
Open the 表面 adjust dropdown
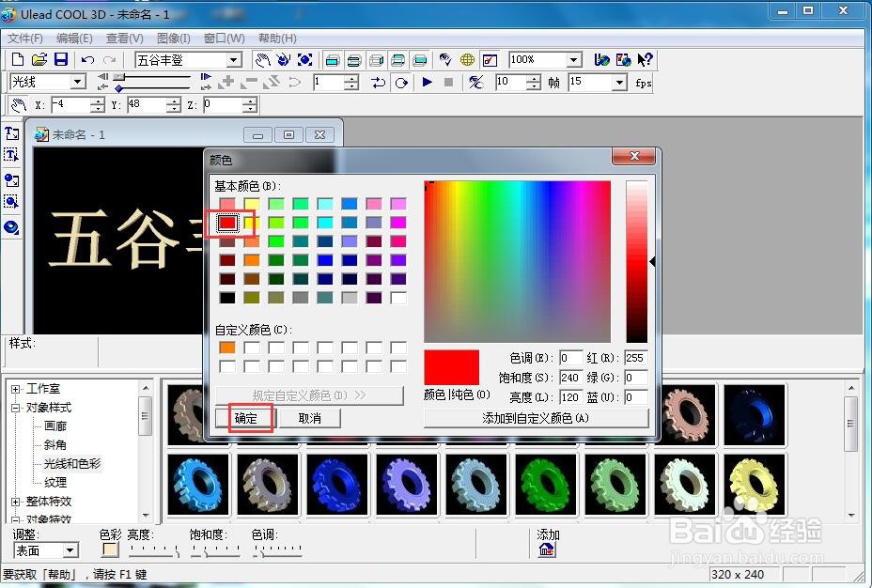click(70, 550)
